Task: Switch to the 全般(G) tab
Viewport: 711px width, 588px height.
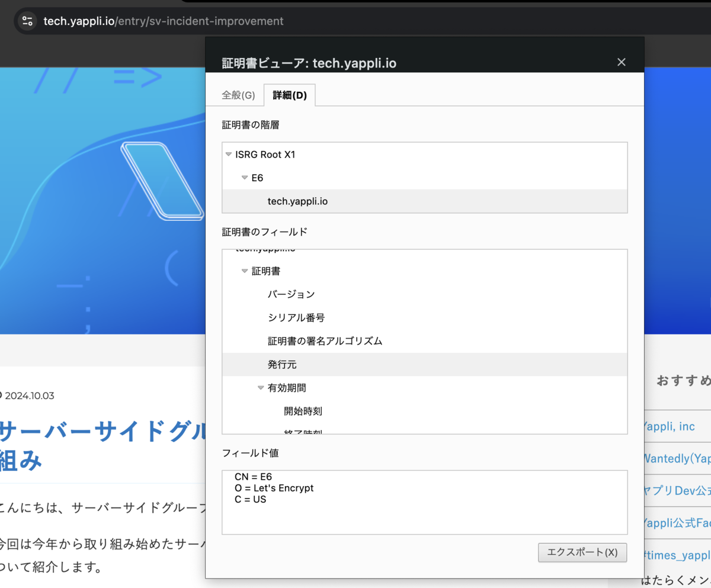Action: click(x=239, y=95)
